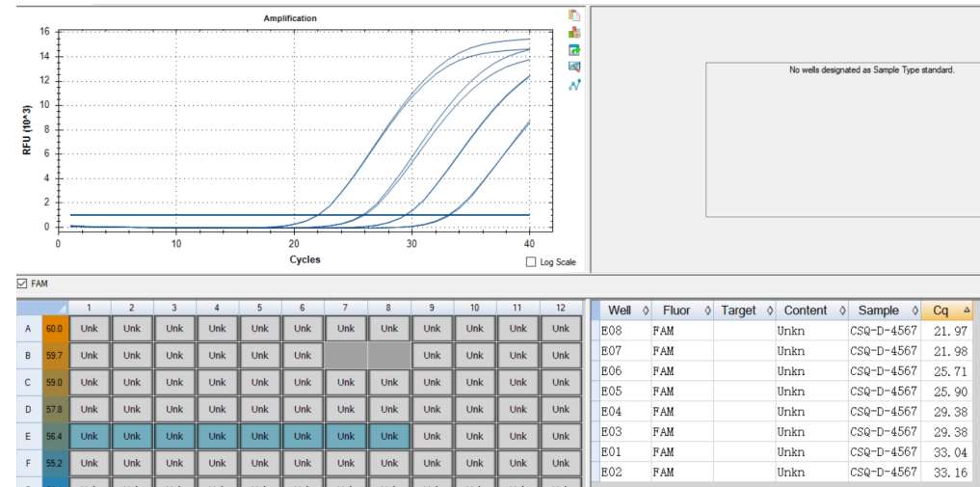Select all wells via plate corner cell
Image resolution: width=980 pixels, height=487 pixels.
click(42, 308)
